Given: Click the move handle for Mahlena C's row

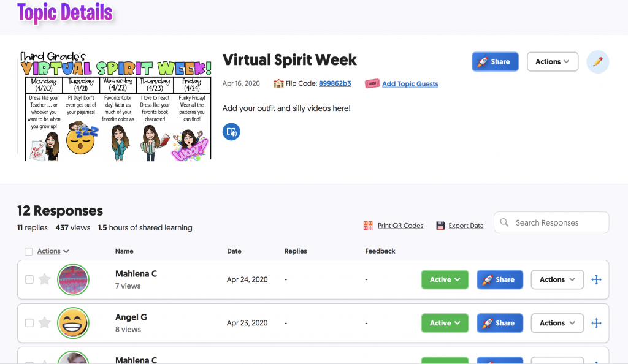Looking at the screenshot, I should (596, 279).
